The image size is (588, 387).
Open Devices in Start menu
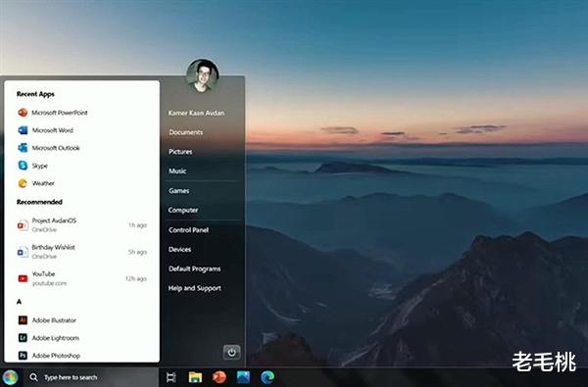coord(179,250)
